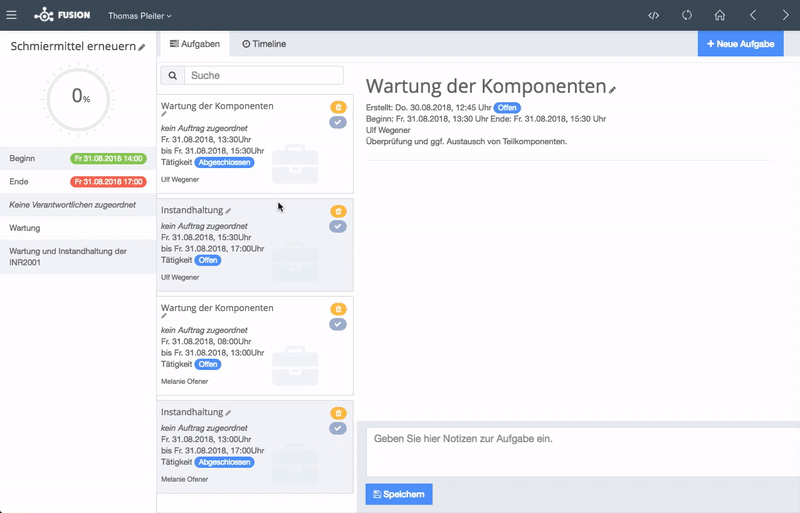
Task: Click Offen badge on 08:00 Wartung task
Action: [208, 364]
